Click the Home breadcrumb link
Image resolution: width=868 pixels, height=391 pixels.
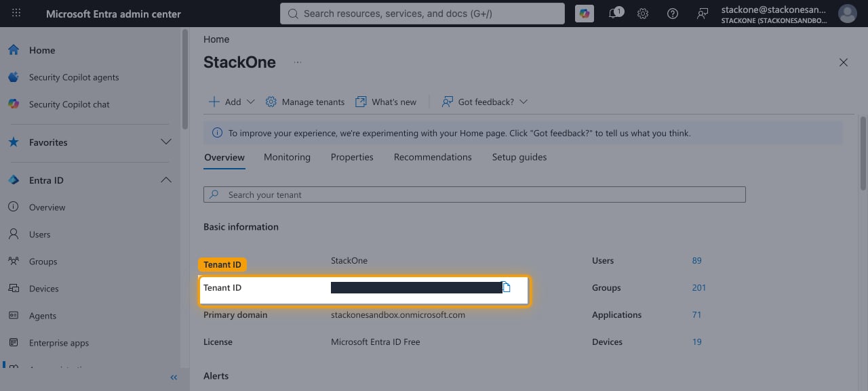point(216,39)
